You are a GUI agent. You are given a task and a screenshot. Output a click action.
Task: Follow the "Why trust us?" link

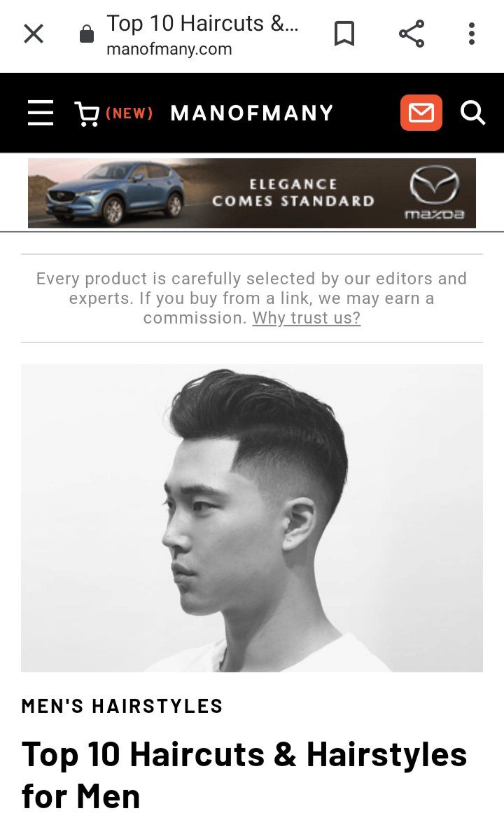click(x=307, y=318)
